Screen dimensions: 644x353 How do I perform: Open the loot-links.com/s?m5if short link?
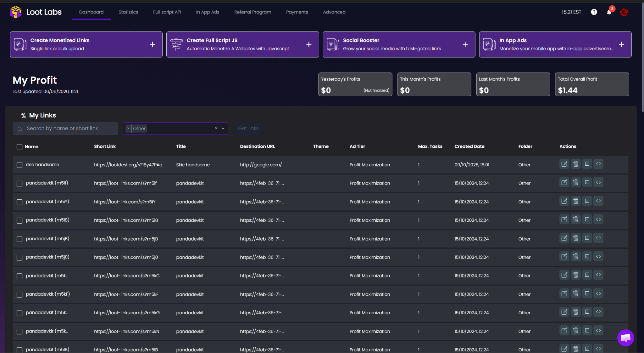125,183
